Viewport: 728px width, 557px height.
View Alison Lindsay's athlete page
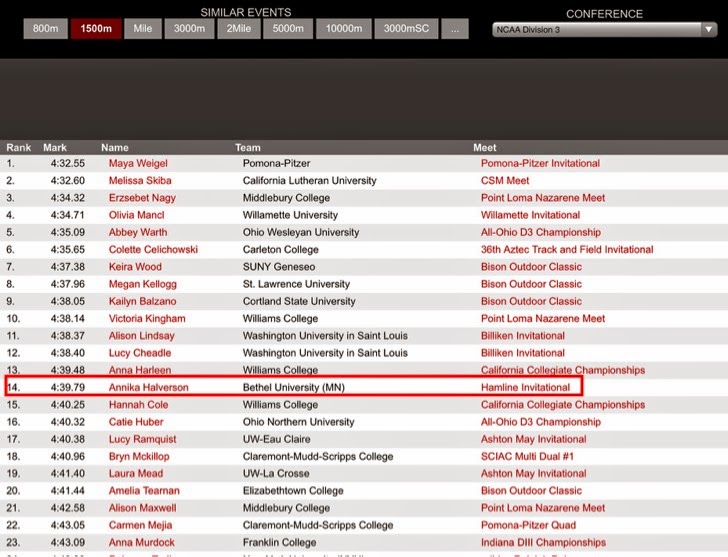(x=142, y=336)
